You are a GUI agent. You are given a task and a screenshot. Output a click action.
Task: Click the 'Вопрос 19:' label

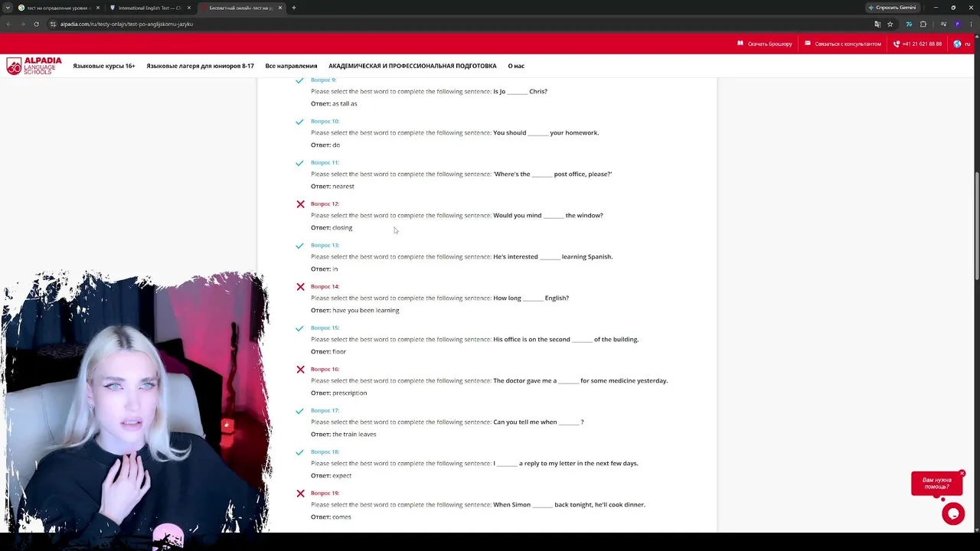click(x=325, y=493)
